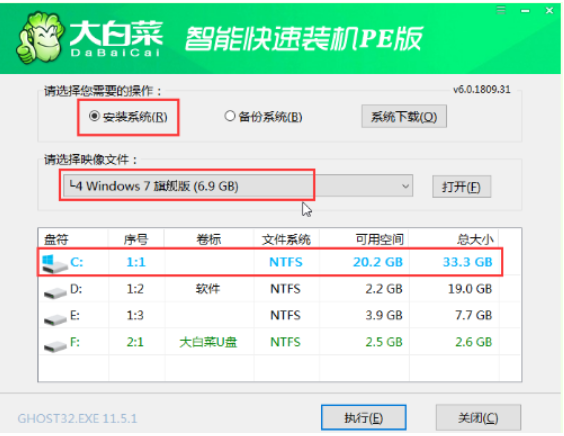The height and width of the screenshot is (436, 564).
Task: Select the 安装系统(R) radio button
Action: coord(94,116)
